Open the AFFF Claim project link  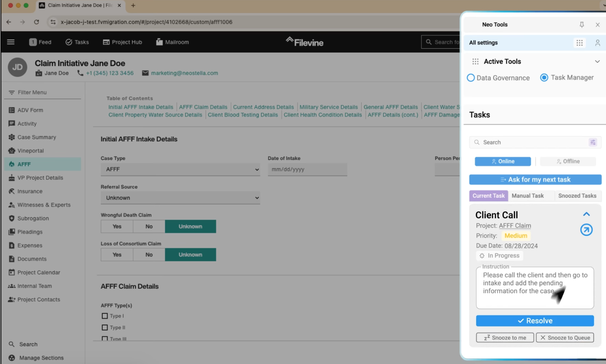(515, 226)
